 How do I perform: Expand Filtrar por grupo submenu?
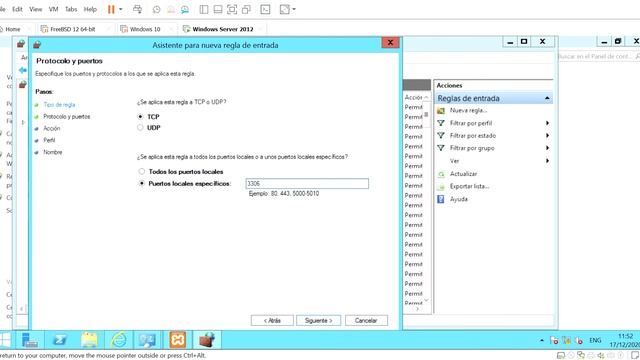(x=547, y=148)
